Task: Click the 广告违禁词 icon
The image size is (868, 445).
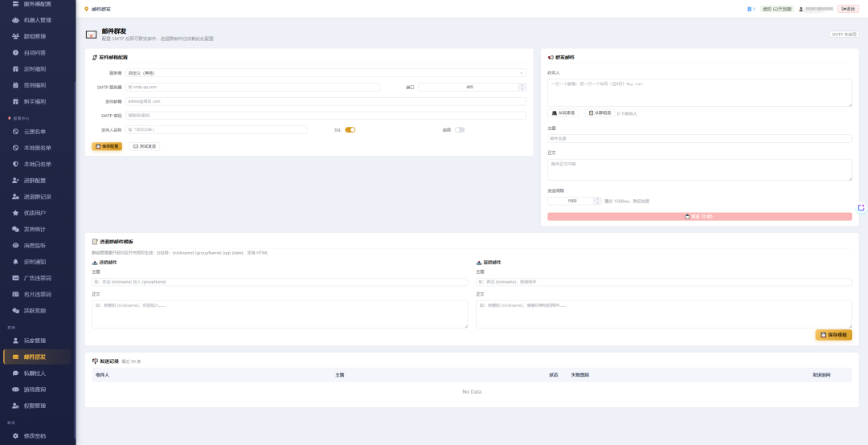Action: [x=15, y=278]
